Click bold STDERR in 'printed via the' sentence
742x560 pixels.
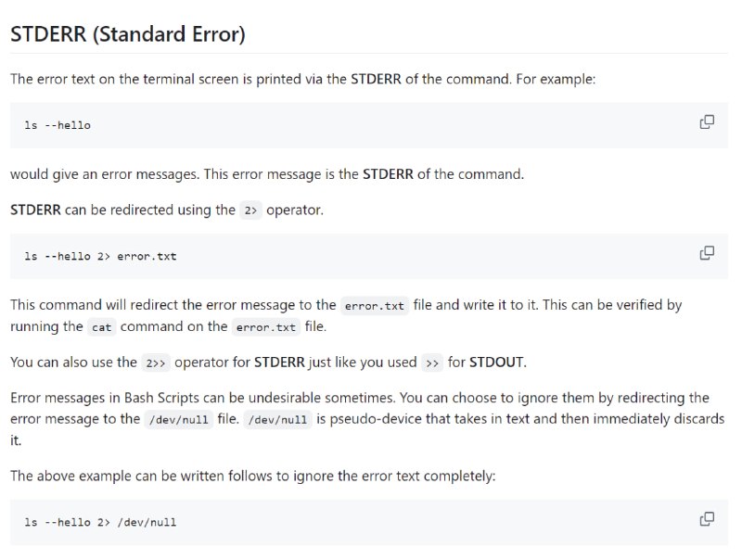376,79
